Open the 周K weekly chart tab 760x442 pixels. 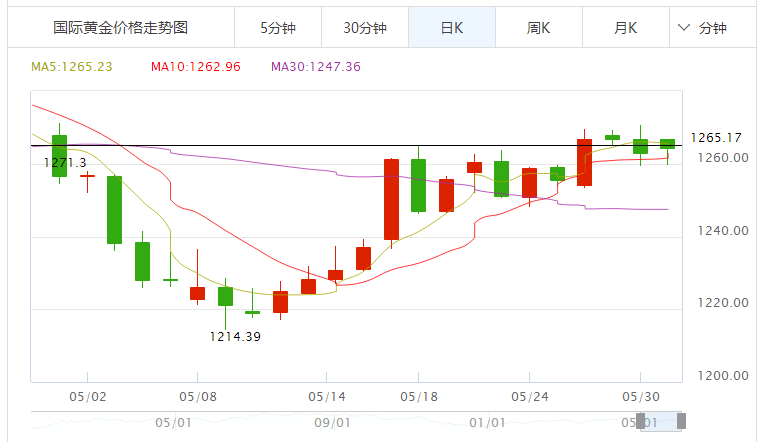[538, 28]
